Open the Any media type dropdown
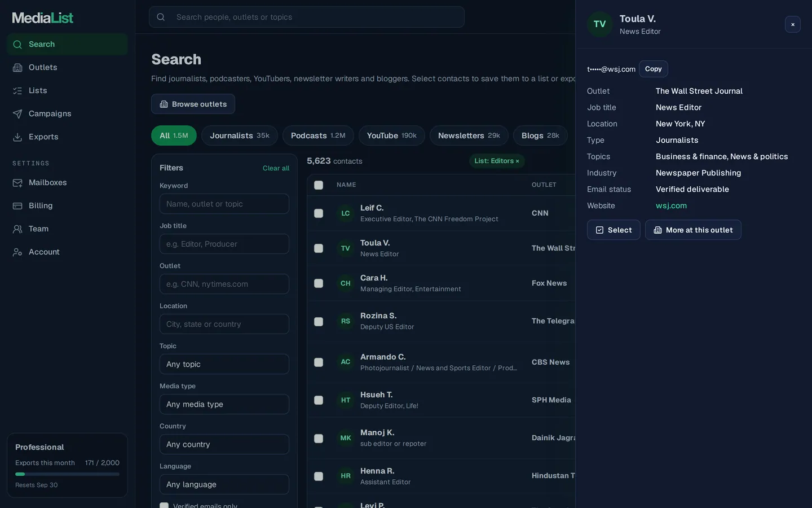 point(224,404)
